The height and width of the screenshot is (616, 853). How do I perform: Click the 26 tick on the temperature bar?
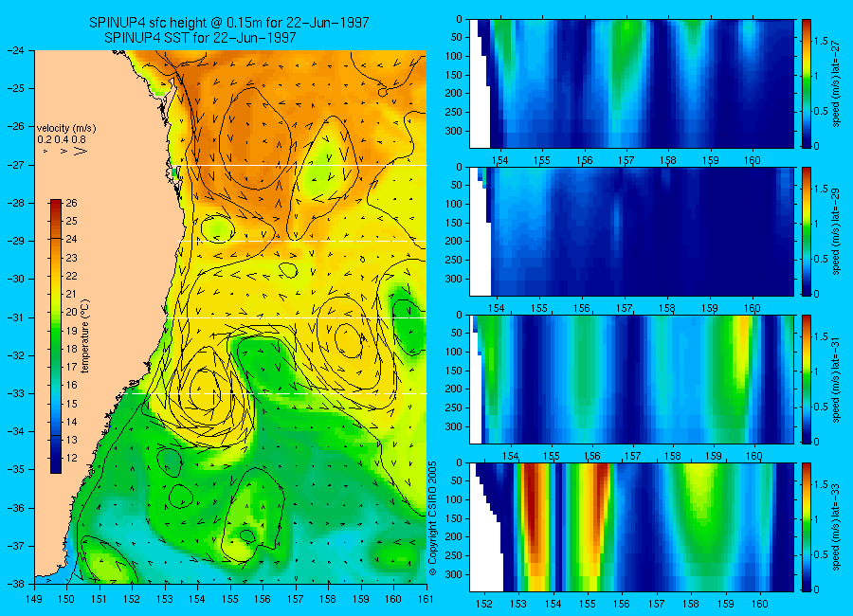[x=72, y=203]
